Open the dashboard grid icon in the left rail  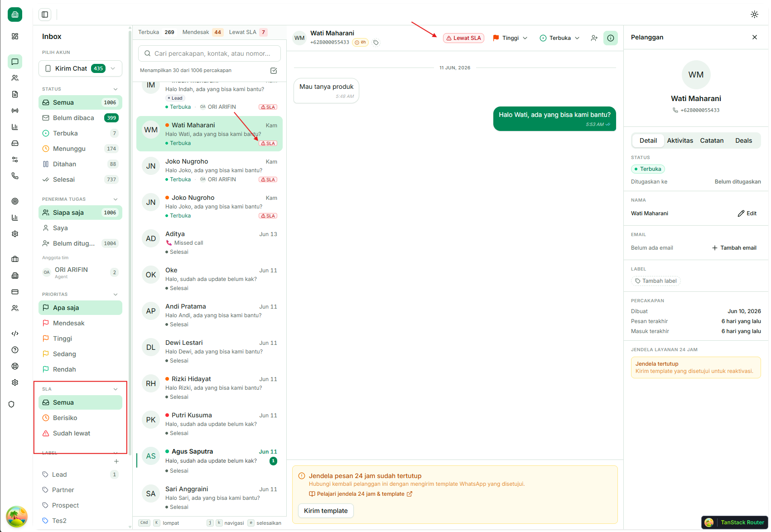tap(15, 36)
